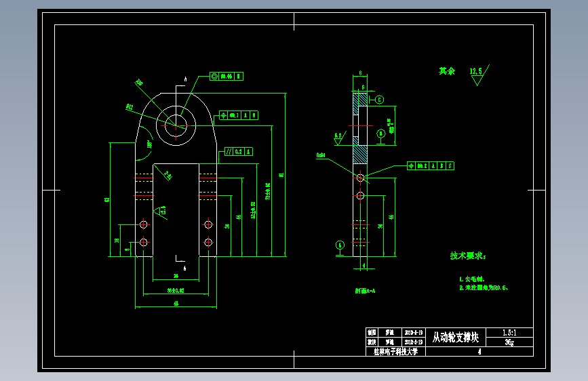Select the 63 height dimension on left
This screenshot has height=381, width=588.
pos(107,199)
